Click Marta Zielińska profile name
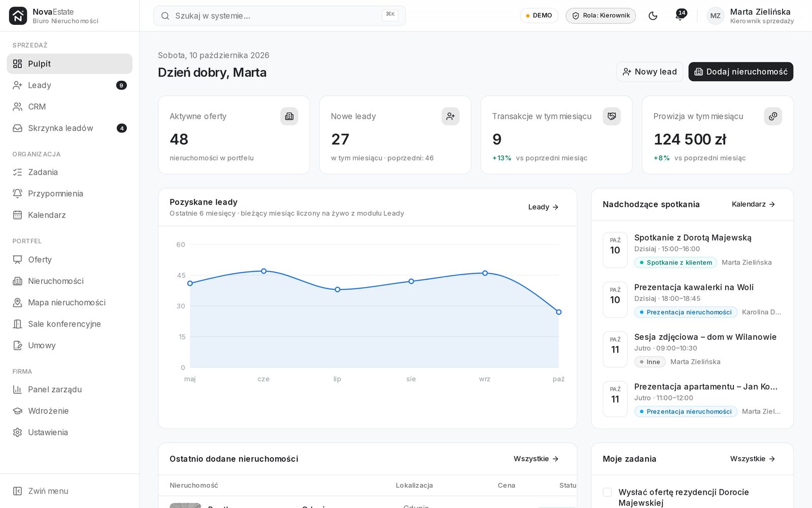Image resolution: width=812 pixels, height=508 pixels. click(760, 12)
